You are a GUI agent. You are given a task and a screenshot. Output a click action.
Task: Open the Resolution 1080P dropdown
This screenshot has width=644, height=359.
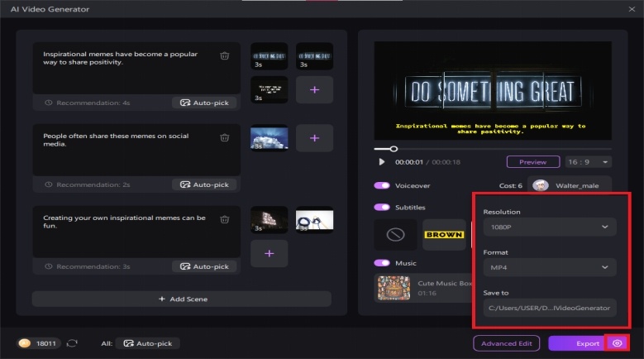click(549, 227)
